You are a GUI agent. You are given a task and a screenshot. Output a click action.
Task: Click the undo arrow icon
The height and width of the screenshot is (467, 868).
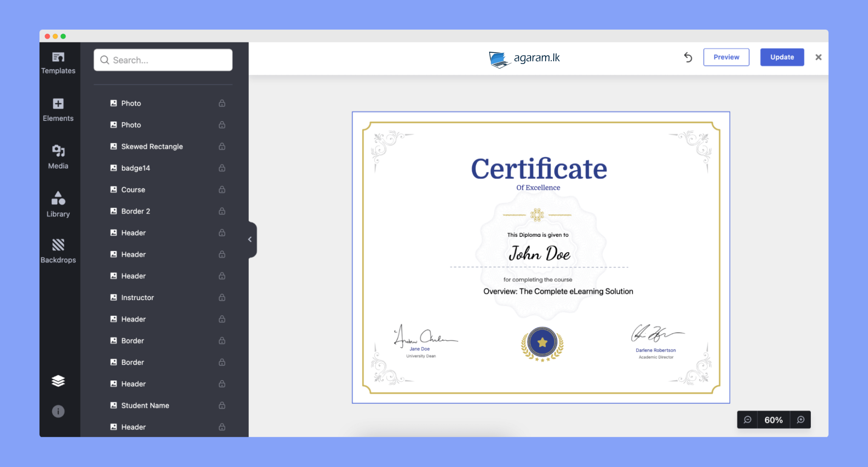[x=688, y=57]
